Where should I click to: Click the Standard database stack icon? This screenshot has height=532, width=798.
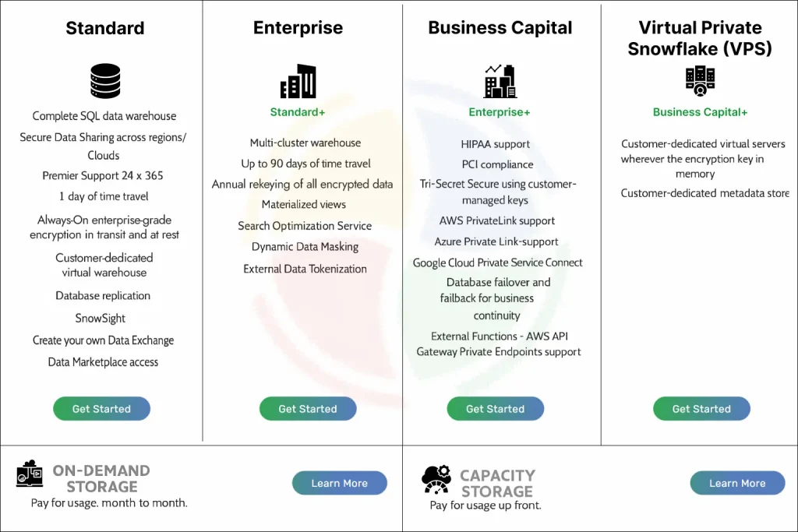tap(105, 81)
